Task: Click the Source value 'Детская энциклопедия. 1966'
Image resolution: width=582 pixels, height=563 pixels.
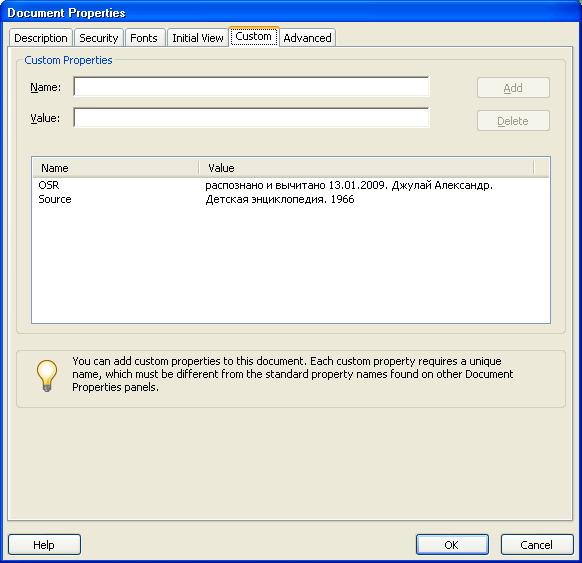Action: click(x=280, y=199)
